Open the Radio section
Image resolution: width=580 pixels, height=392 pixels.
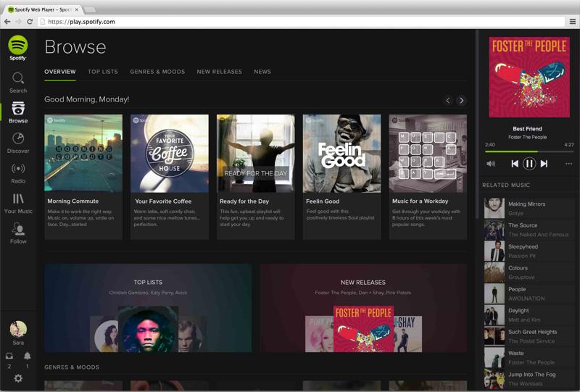17,173
